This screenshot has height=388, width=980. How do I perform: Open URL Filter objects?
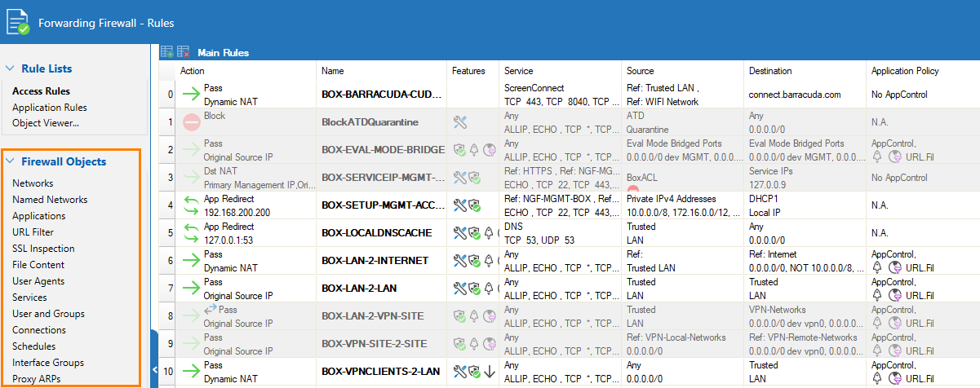[x=33, y=232]
